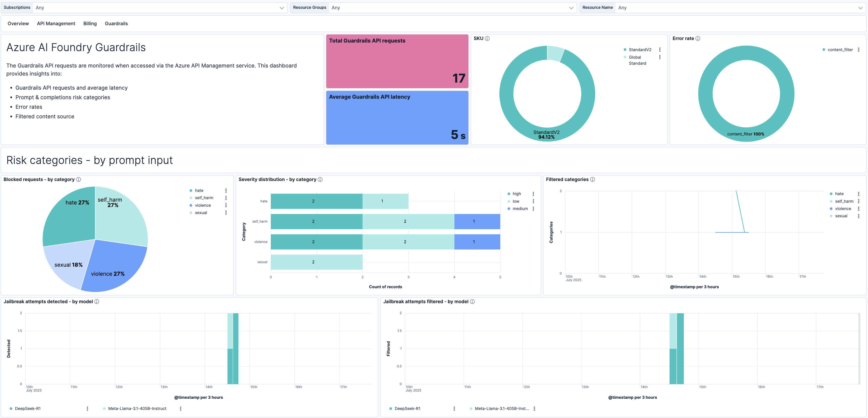Image resolution: width=868 pixels, height=418 pixels.
Task: Open the Overview navigation link
Action: [18, 24]
